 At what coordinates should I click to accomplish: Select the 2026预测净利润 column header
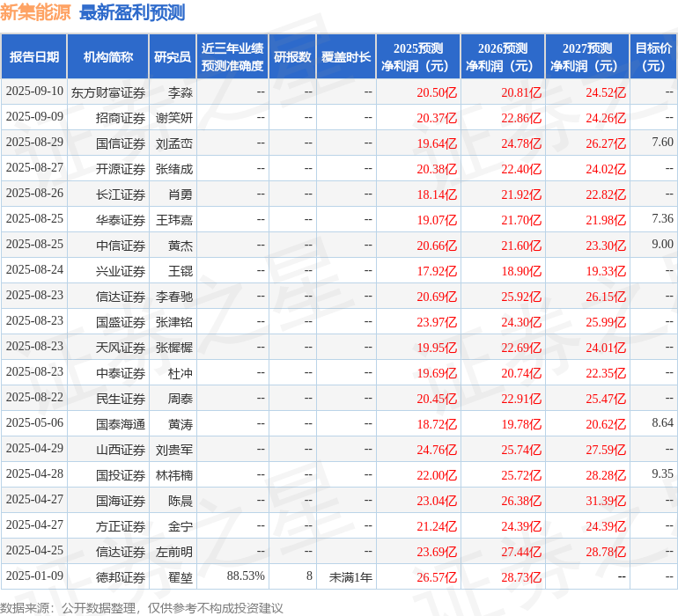502,57
